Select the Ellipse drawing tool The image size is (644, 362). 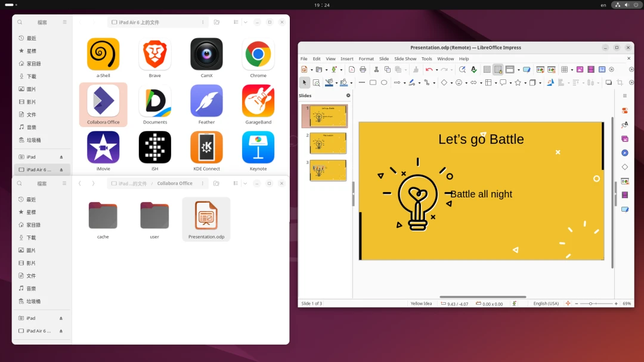tap(384, 83)
